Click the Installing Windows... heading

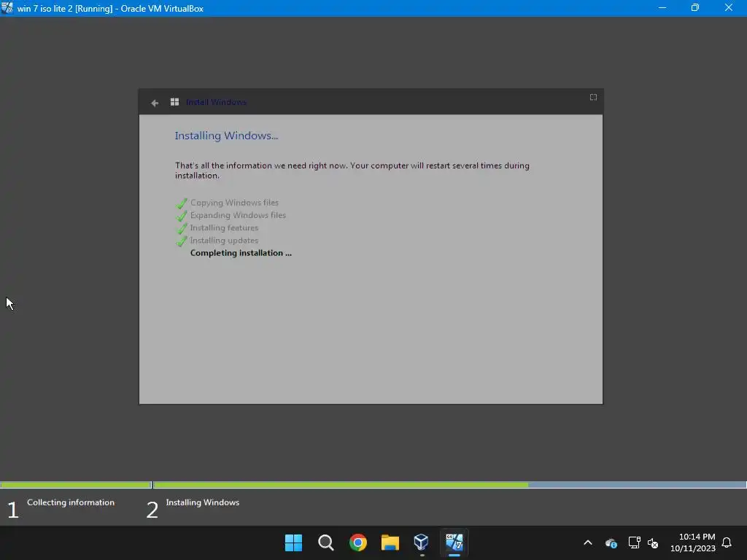(226, 136)
